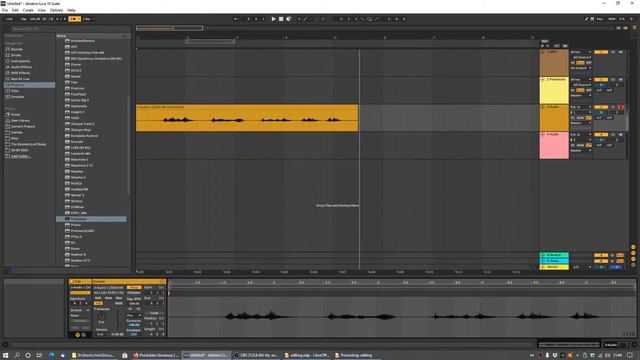Open 3 Audio Ext. In input dropdown
The image size is (640, 360).
pos(580,107)
